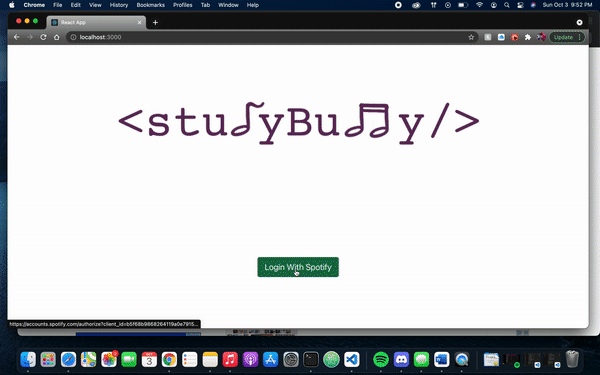The height and width of the screenshot is (375, 600).
Task: Open the Wi-Fi menu bar icon
Action: pos(479,5)
